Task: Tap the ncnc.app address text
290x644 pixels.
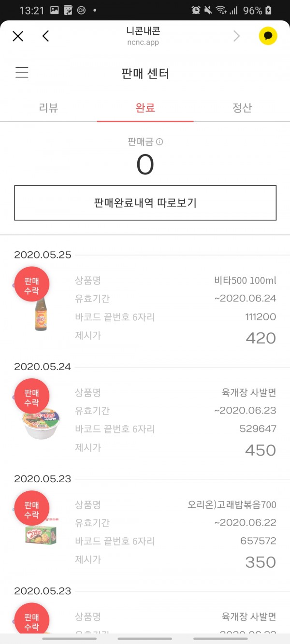Action: [143, 43]
